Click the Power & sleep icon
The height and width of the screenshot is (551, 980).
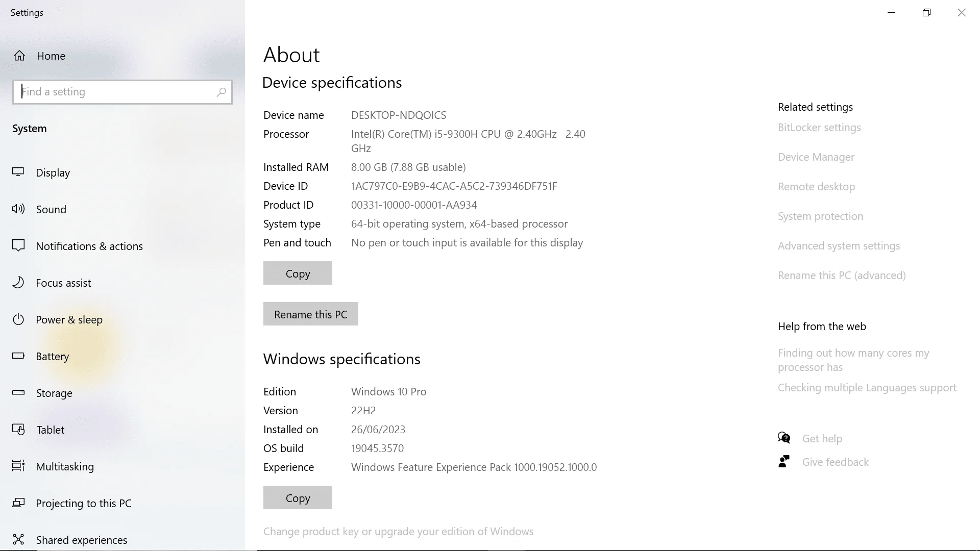pos(18,319)
